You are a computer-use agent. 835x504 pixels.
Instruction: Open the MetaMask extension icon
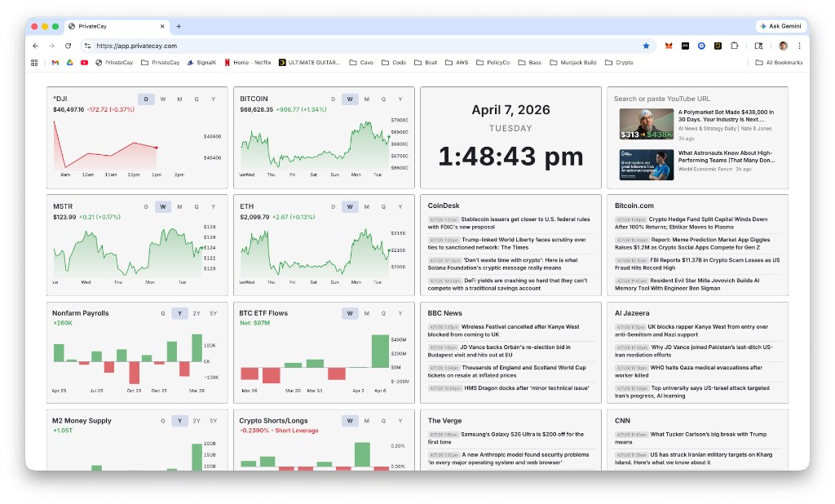pos(668,46)
